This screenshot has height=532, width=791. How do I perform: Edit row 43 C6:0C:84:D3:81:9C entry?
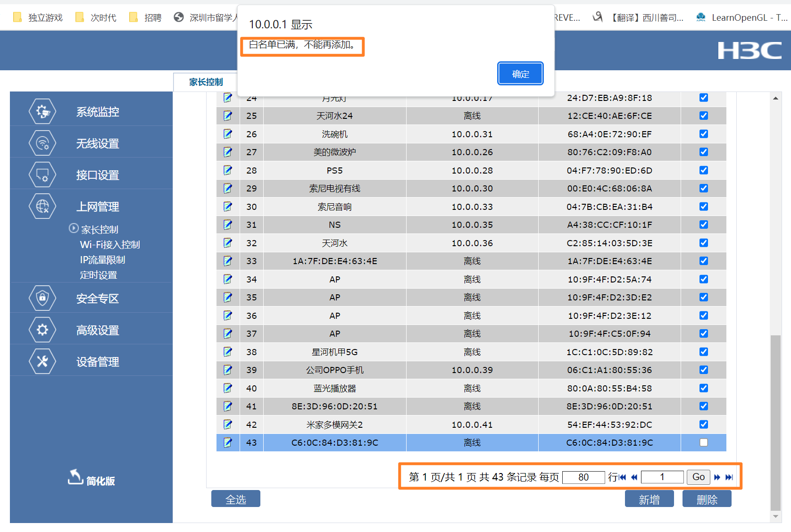point(228,442)
